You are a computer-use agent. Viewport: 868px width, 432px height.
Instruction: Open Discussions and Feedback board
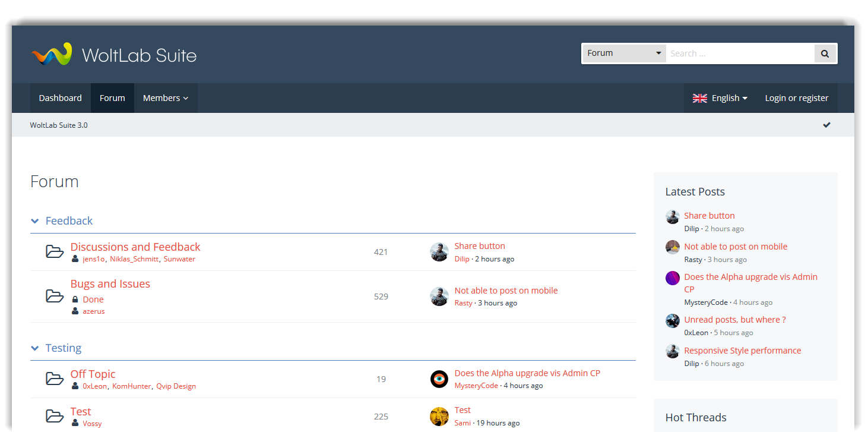pos(135,247)
